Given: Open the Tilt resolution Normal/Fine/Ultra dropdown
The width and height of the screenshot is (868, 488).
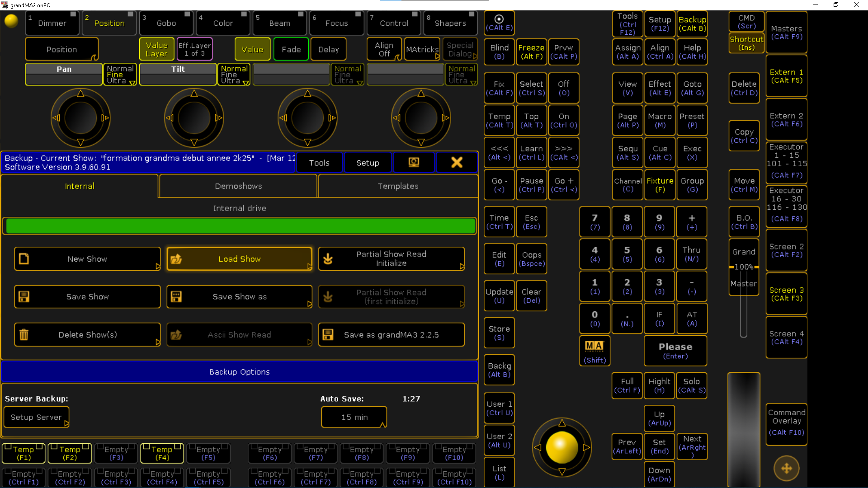Looking at the screenshot, I should pyautogui.click(x=234, y=75).
